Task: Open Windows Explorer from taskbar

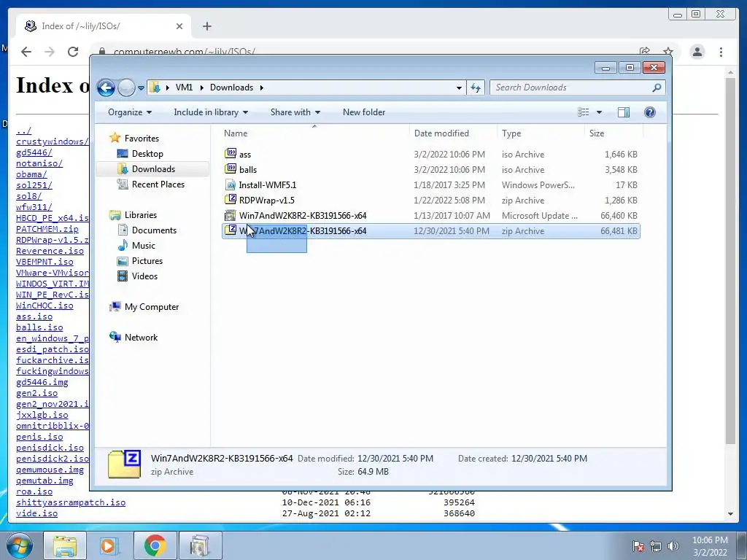Action: [x=65, y=545]
